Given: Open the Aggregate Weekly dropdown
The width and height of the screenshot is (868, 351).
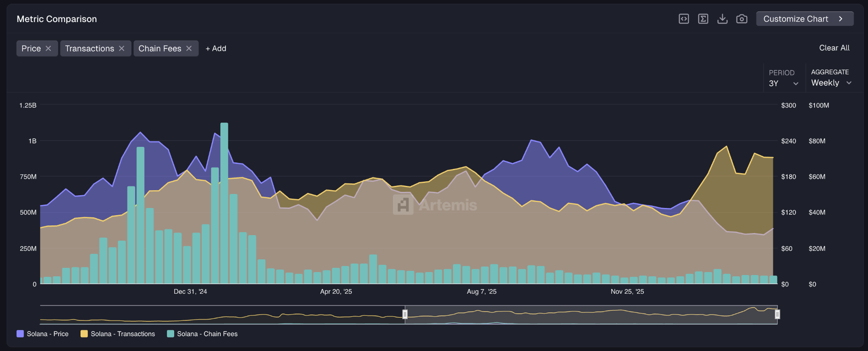Looking at the screenshot, I should (831, 83).
